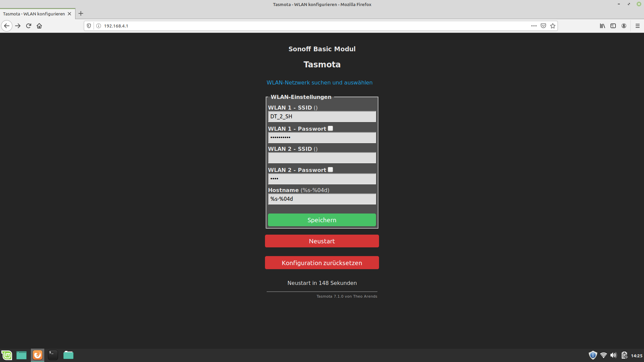Show tracking protection shield info
This screenshot has height=362, width=644.
[x=89, y=26]
